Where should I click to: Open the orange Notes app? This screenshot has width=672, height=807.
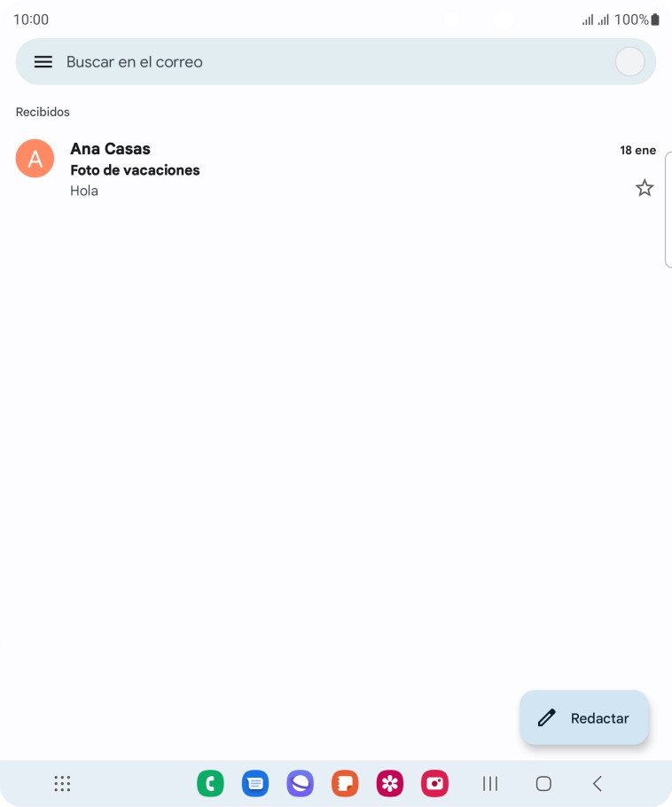345,783
